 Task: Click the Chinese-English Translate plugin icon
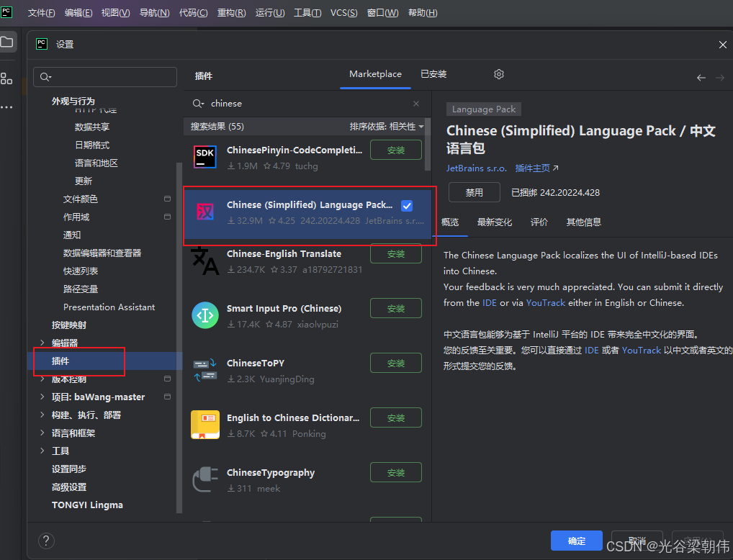(205, 261)
